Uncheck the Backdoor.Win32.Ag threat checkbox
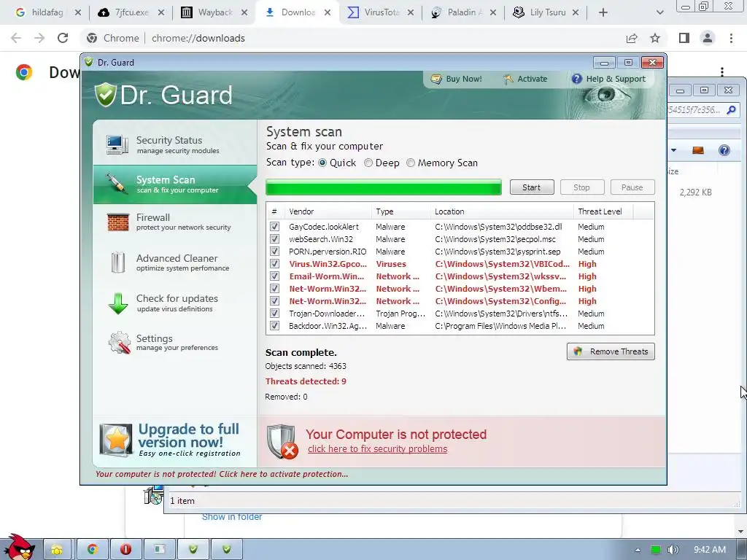 [274, 325]
